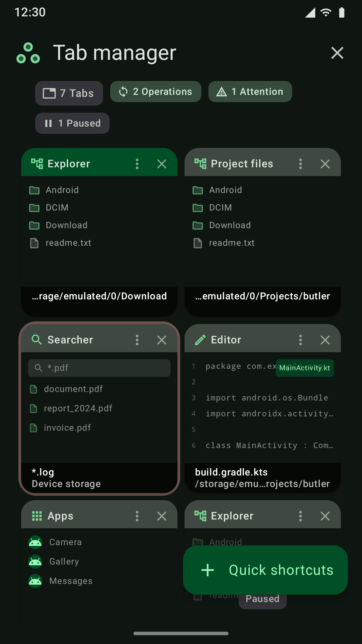Toggle the 1 Attention filter chip
This screenshot has width=362, height=644.
250,92
